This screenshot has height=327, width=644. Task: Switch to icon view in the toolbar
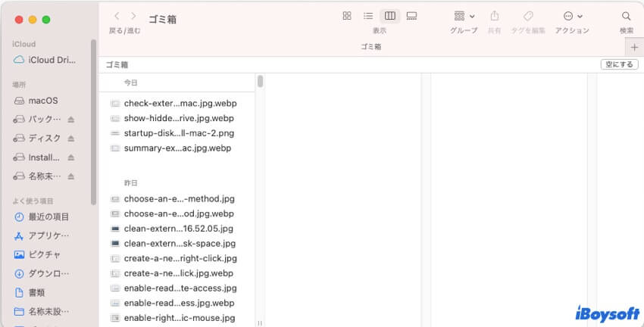click(x=347, y=16)
